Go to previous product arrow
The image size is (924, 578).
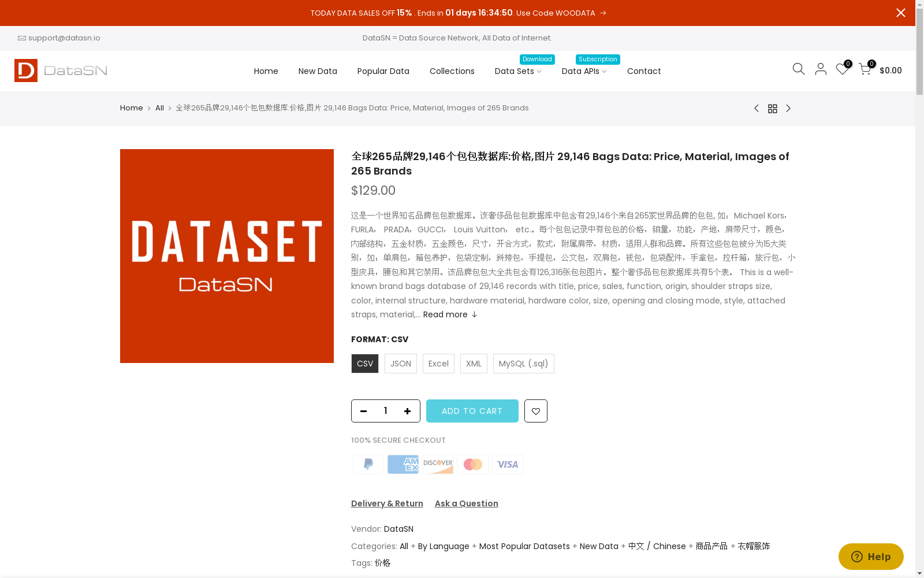point(757,108)
